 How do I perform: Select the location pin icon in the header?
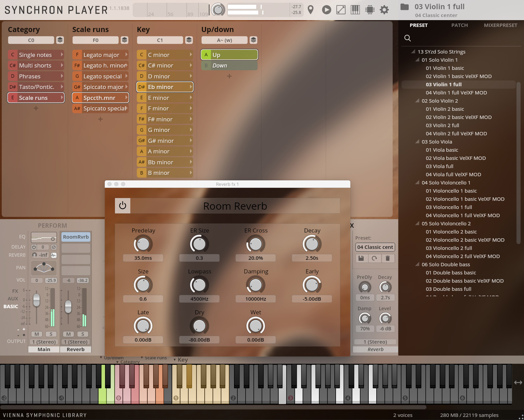pyautogui.click(x=310, y=10)
